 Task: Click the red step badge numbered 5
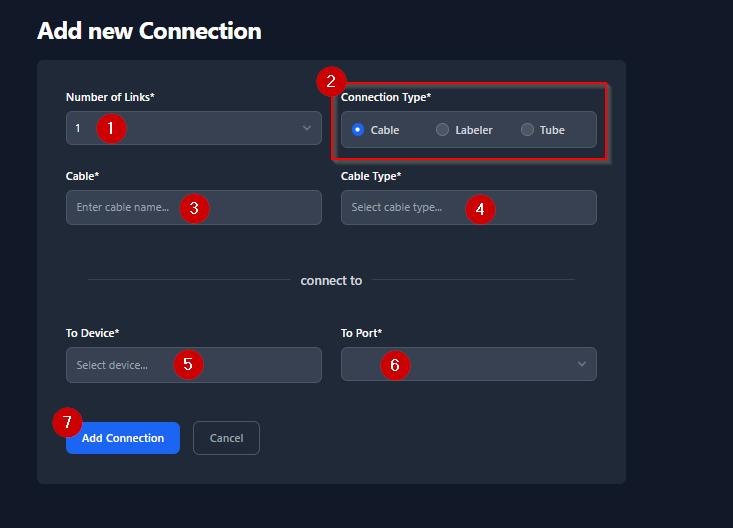tap(188, 364)
